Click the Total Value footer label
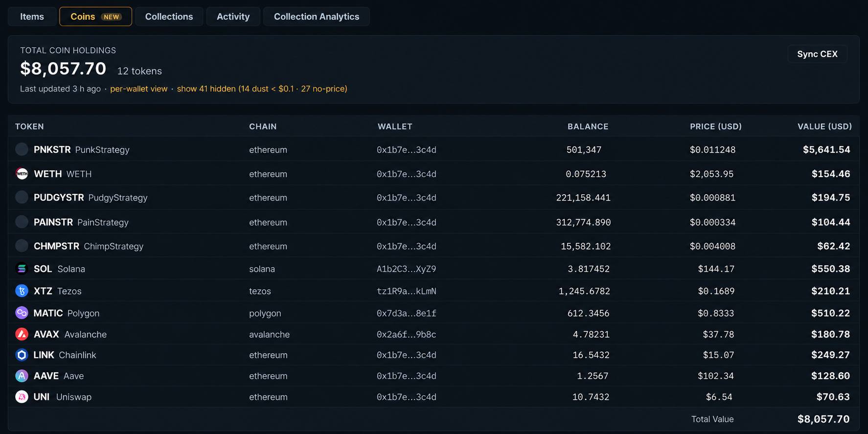The height and width of the screenshot is (434, 868). 712,419
